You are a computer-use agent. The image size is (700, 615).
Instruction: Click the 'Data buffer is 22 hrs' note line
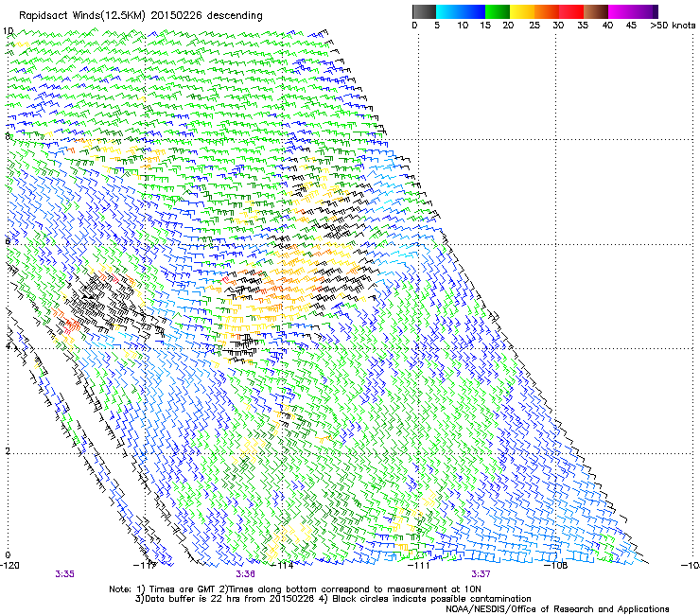coord(333,599)
